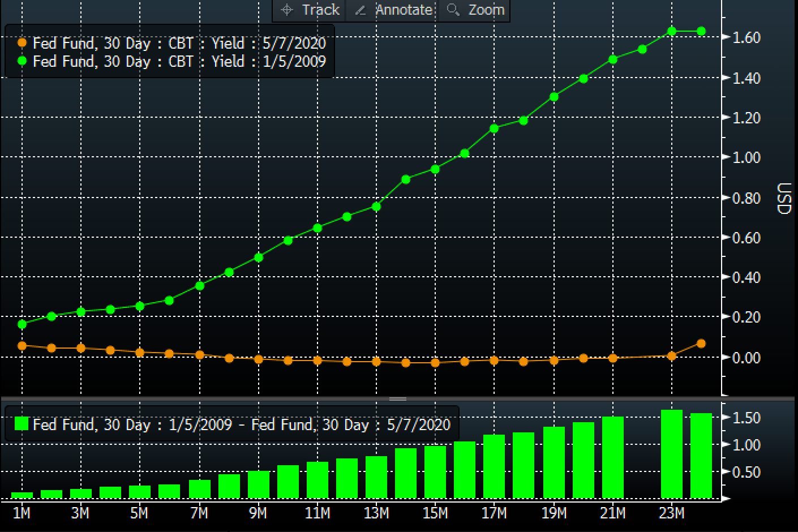The width and height of the screenshot is (798, 532).
Task: Grab the divider handle between chart panels
Action: [398, 399]
